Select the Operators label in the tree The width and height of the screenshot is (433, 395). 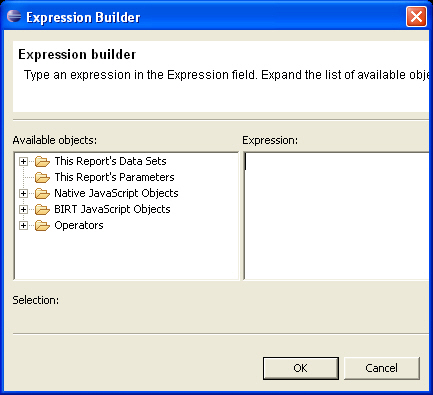tap(79, 225)
